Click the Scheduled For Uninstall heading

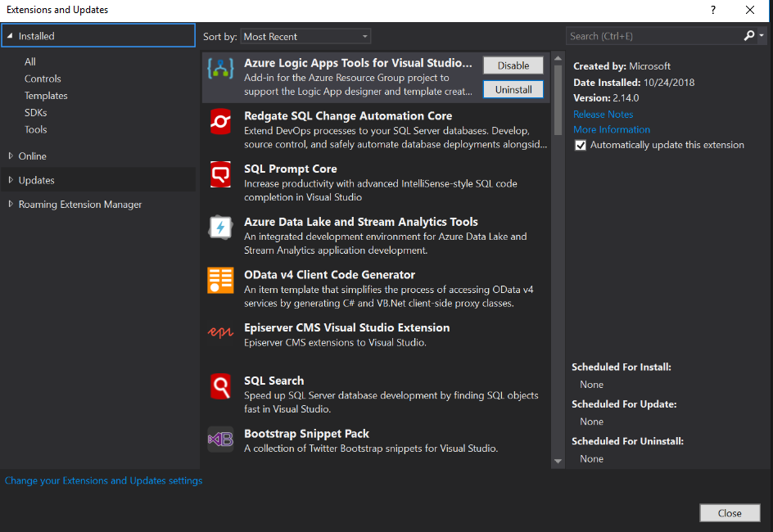point(627,441)
